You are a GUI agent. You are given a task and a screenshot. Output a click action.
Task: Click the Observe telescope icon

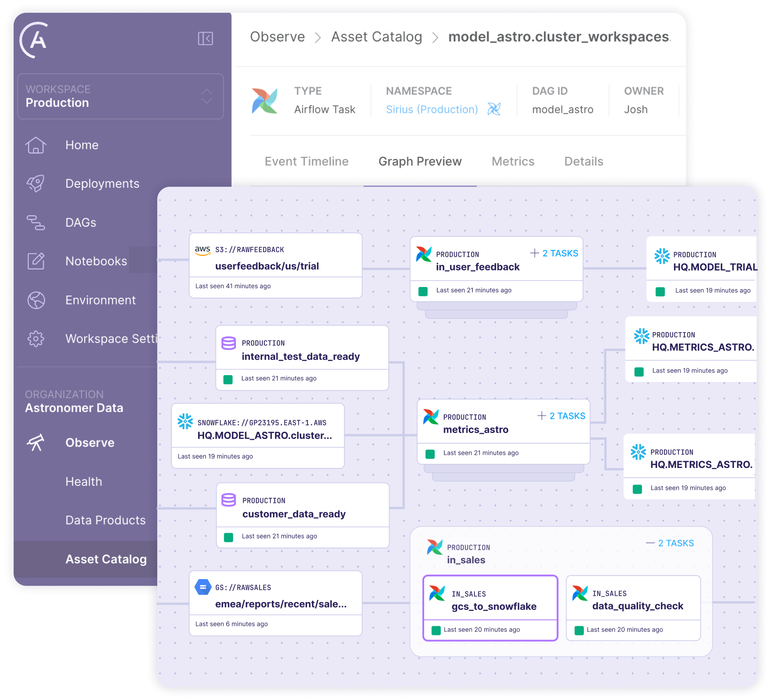click(x=36, y=443)
